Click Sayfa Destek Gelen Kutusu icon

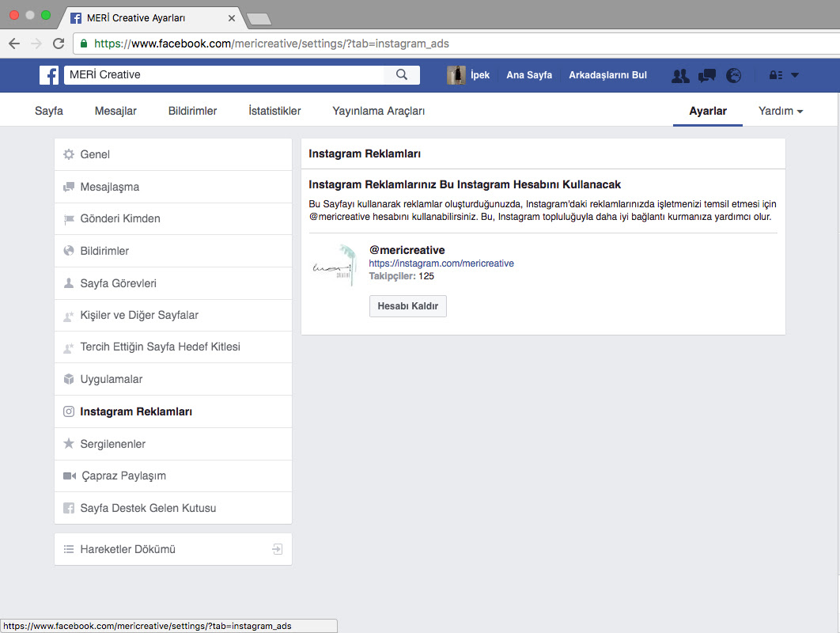(x=69, y=508)
